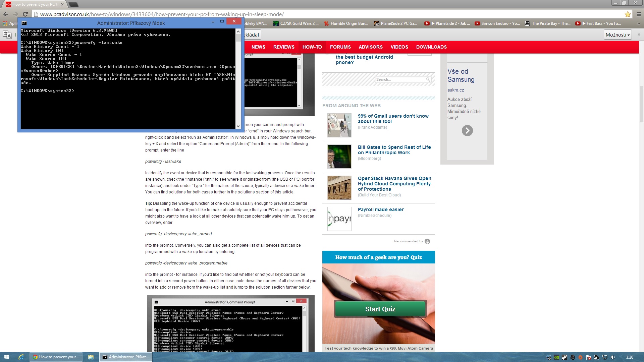Open the VIDEOS menu item
This screenshot has height=362, width=644.
(399, 47)
